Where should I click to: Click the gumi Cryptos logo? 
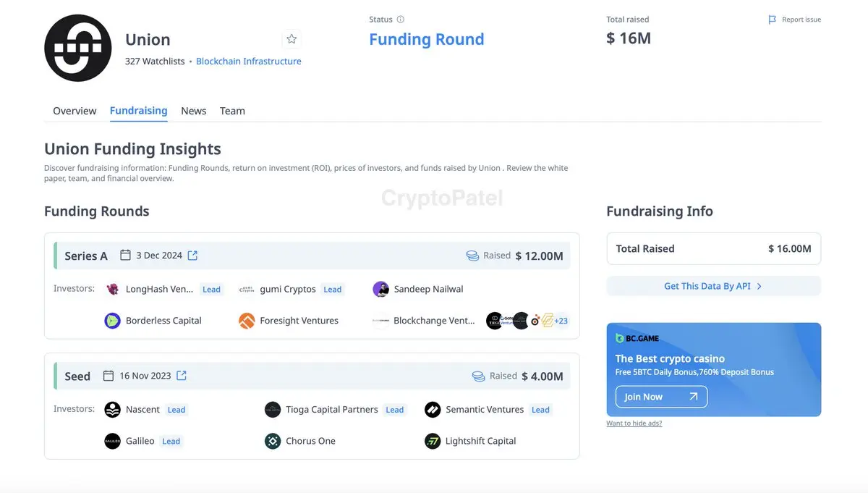[247, 289]
